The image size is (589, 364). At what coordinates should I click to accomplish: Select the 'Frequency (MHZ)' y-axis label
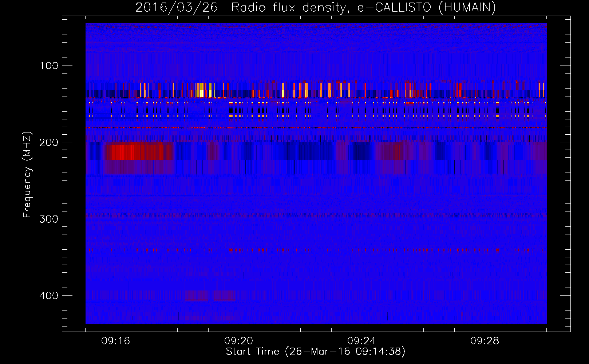coord(27,175)
